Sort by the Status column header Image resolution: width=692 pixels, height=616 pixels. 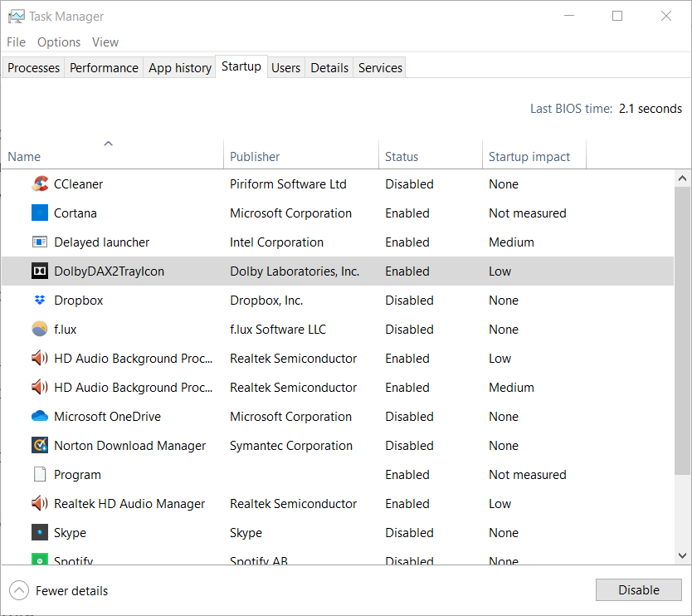[x=431, y=156]
